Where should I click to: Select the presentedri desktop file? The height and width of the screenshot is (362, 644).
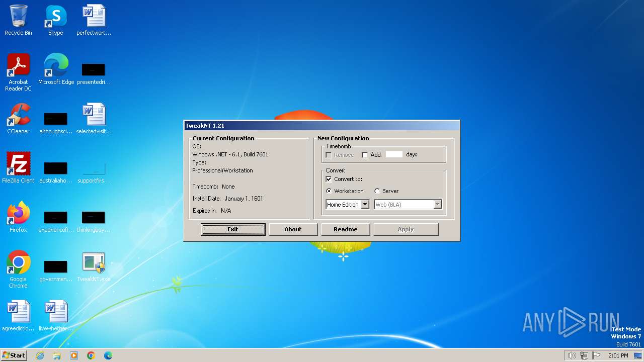[94, 73]
